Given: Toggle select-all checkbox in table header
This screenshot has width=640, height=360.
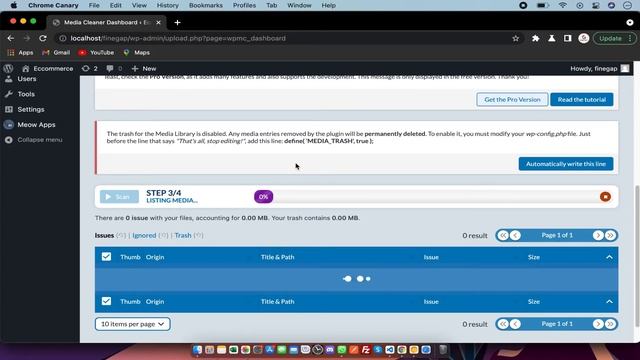Looking at the screenshot, I should (106, 257).
